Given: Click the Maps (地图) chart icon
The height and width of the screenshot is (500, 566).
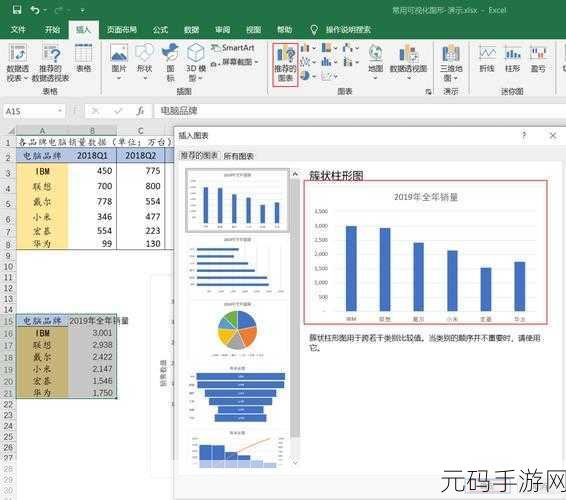Looking at the screenshot, I should [x=375, y=54].
